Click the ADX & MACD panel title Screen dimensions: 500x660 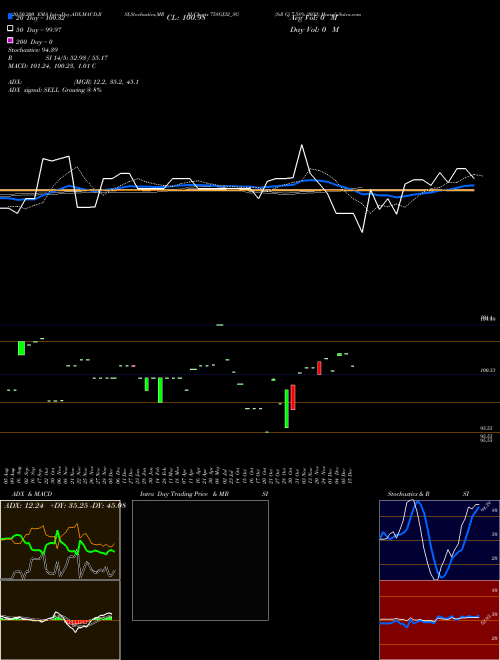pos(32,494)
